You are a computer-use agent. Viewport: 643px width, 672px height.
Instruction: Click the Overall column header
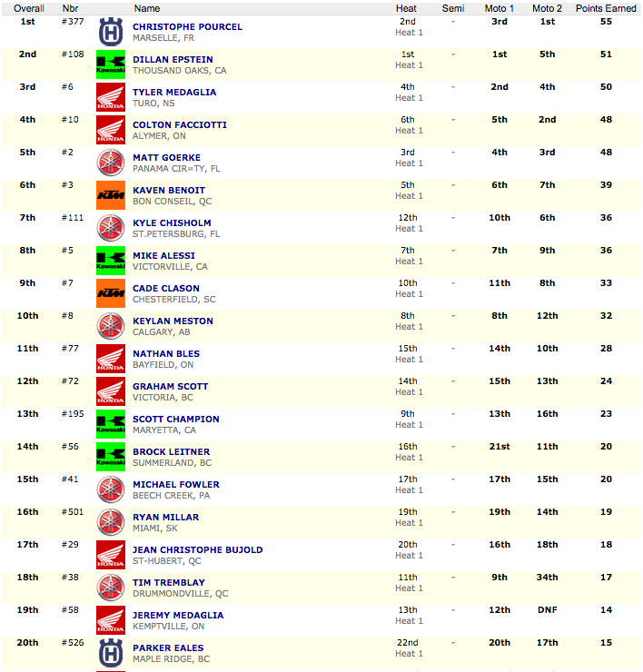(x=29, y=8)
